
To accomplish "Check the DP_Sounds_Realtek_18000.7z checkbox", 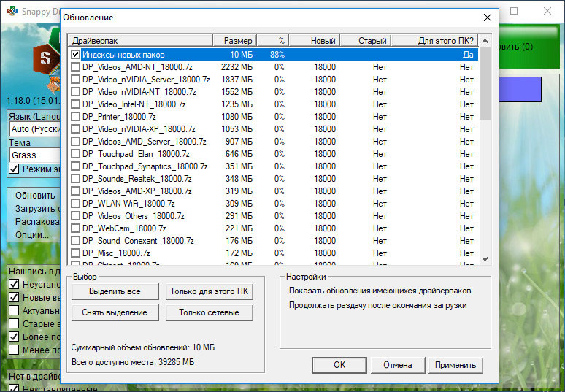I will [75, 179].
